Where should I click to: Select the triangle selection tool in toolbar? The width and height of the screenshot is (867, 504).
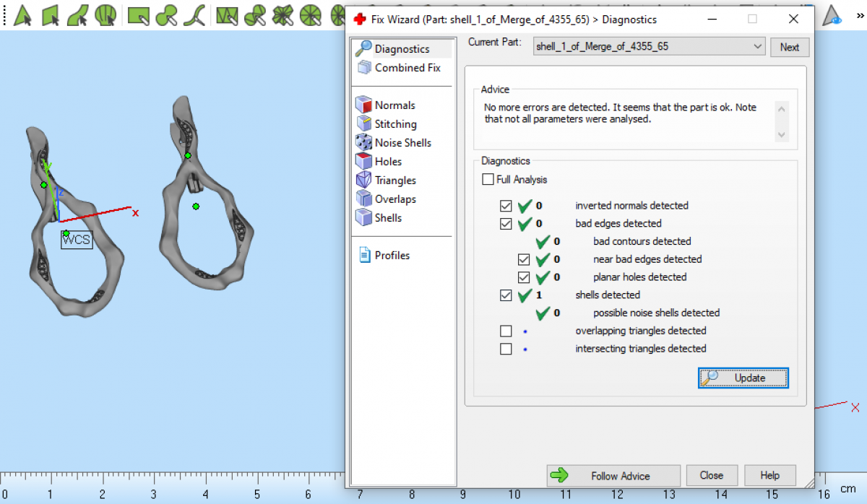[23, 14]
